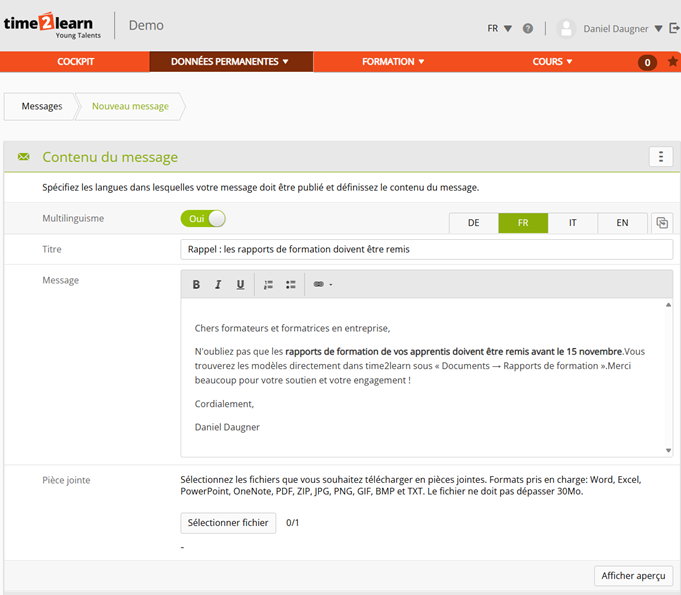Expand the Données permanentes menu
This screenshot has height=595, width=681.
click(x=230, y=62)
